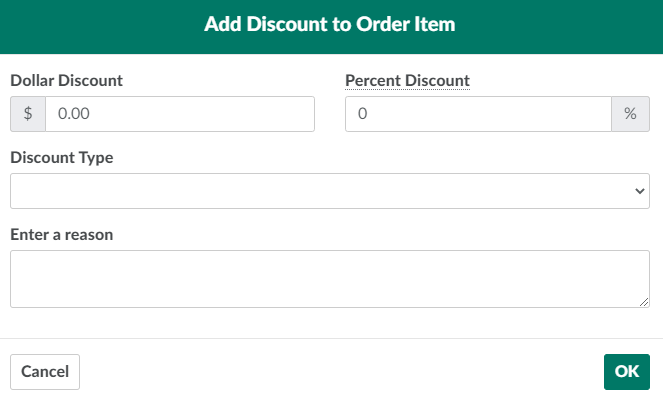The image size is (663, 402).
Task: Click the Add Discount to Order Item title
Action: click(x=330, y=24)
